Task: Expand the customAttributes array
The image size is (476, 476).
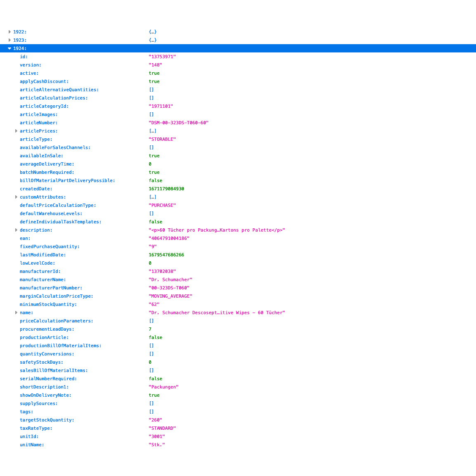Action: pyautogui.click(x=17, y=197)
